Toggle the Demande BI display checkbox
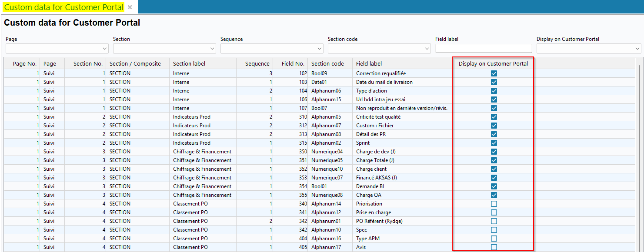This screenshot has width=644, height=252. click(494, 186)
